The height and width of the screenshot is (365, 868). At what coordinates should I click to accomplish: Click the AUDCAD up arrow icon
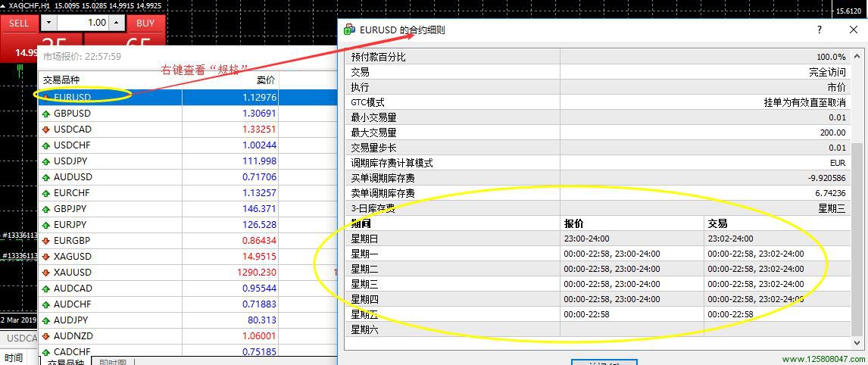(x=46, y=289)
